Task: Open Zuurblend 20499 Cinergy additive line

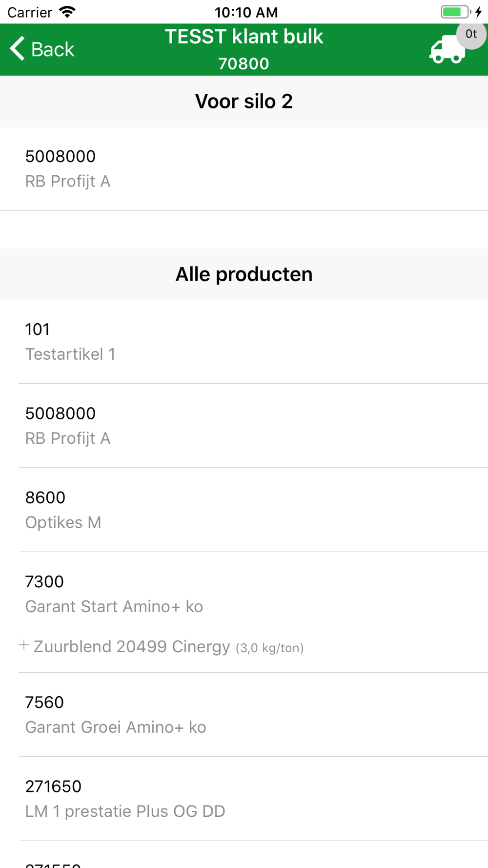Action: 168,647
